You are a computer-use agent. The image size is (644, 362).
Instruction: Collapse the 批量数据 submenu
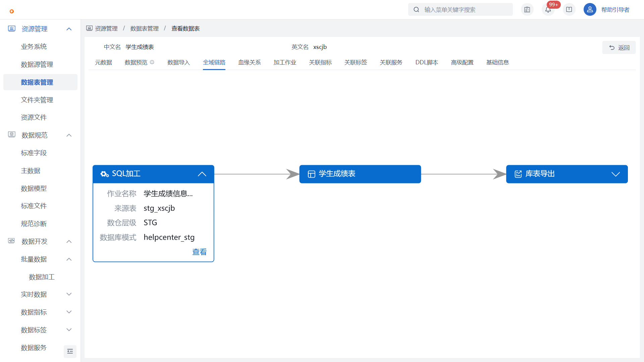point(69,259)
